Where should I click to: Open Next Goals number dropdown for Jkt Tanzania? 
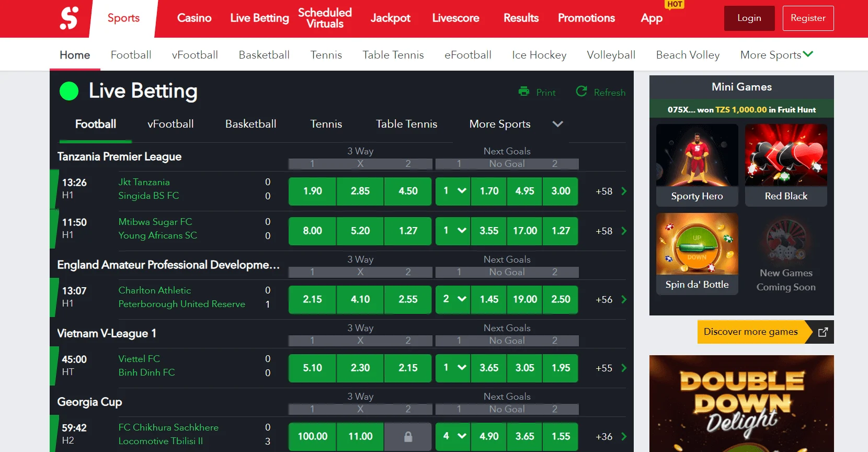[x=453, y=191]
